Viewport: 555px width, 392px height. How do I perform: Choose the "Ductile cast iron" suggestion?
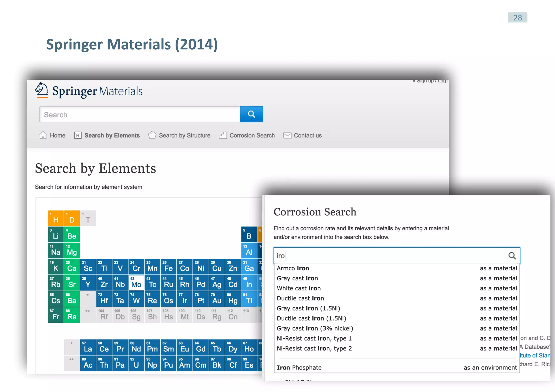pyautogui.click(x=397, y=298)
